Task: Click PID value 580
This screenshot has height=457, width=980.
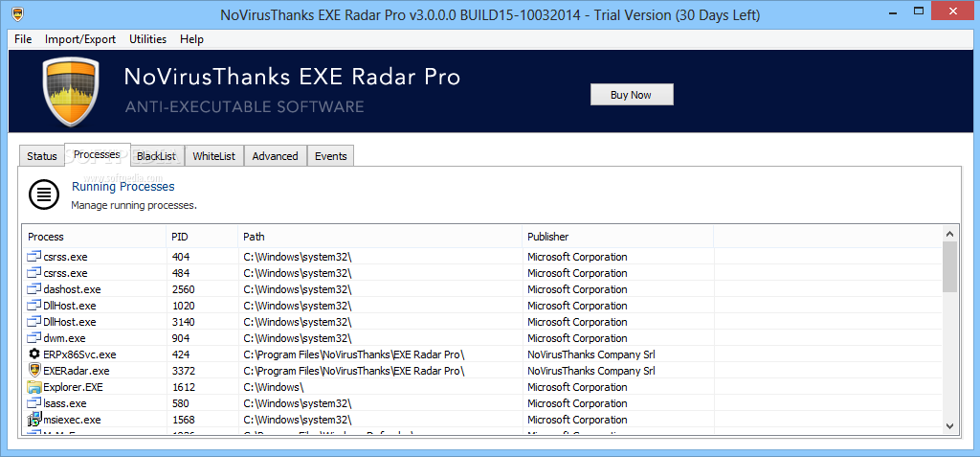Action: click(x=181, y=403)
